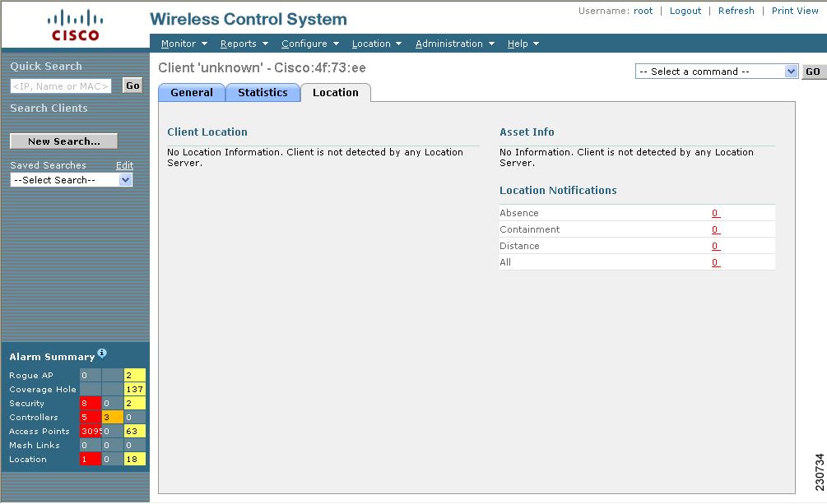Image resolution: width=827 pixels, height=504 pixels.
Task: Click the Distance row label
Action: click(519, 246)
